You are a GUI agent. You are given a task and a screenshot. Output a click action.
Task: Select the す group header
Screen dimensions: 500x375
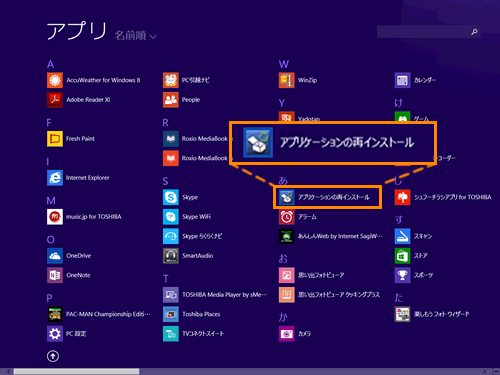click(x=399, y=220)
